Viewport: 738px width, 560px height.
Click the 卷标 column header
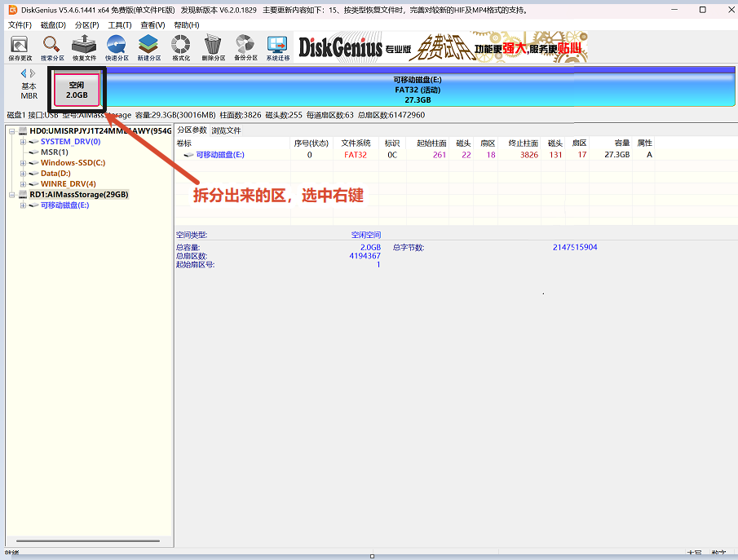tap(184, 143)
